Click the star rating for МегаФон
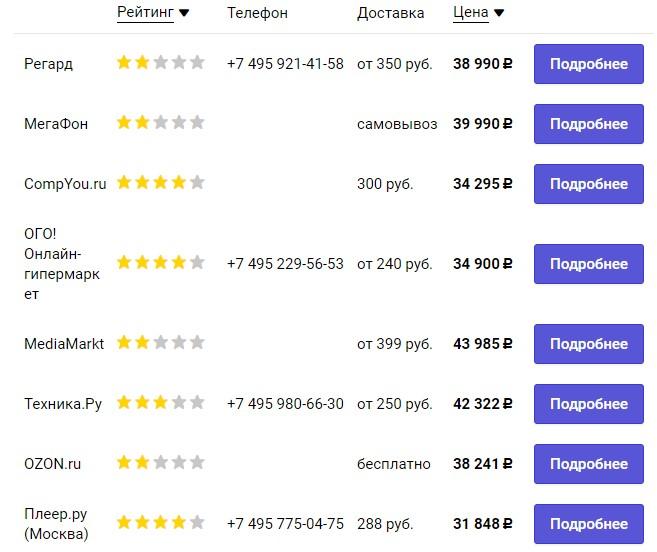 (x=160, y=123)
